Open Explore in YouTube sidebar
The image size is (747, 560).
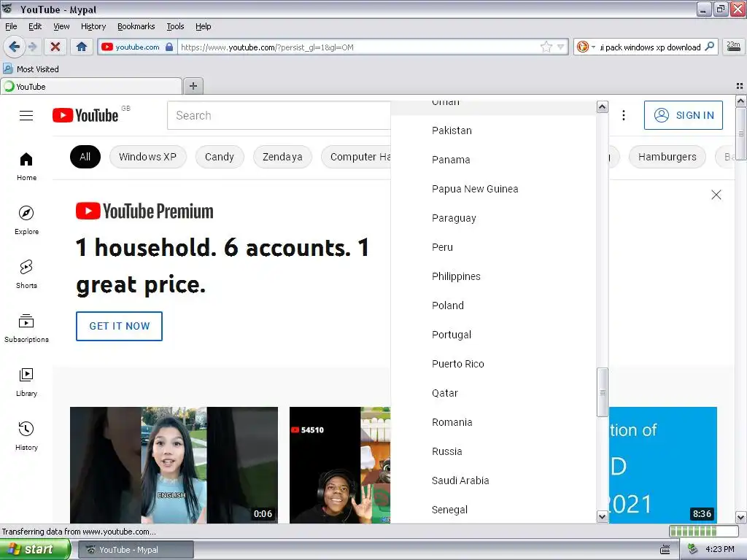(26, 220)
